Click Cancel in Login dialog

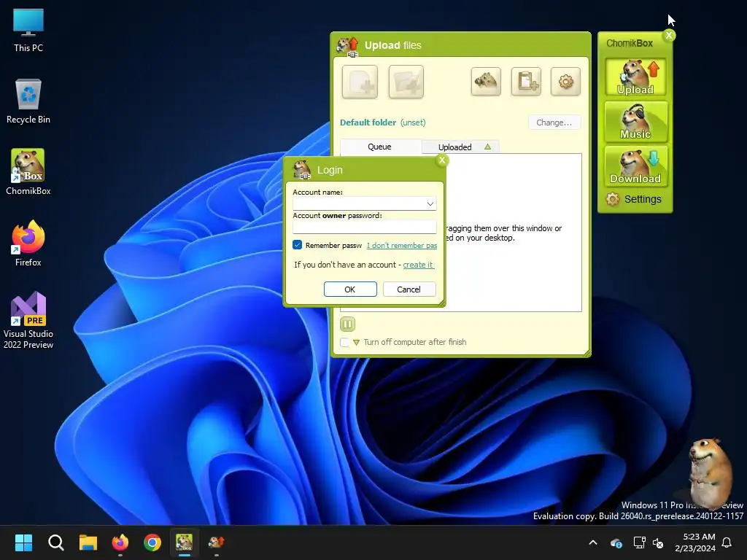coord(409,289)
